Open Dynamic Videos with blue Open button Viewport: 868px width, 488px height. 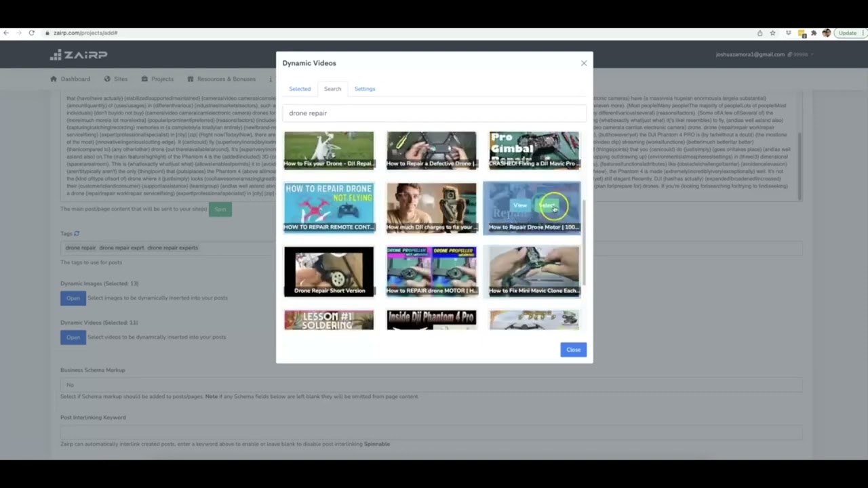(73, 338)
